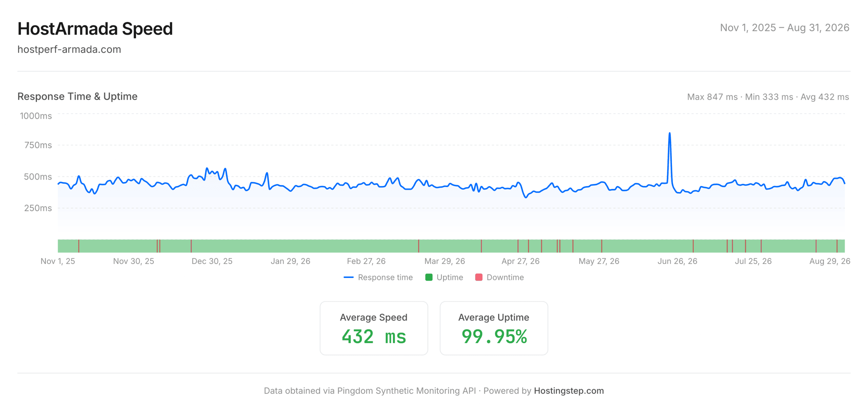Click the 750ms y-axis label

click(x=38, y=145)
